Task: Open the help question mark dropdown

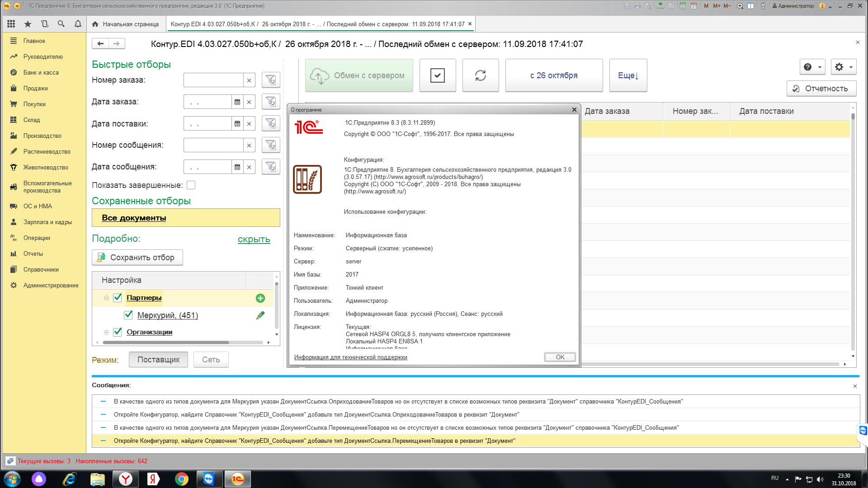Action: [812, 67]
